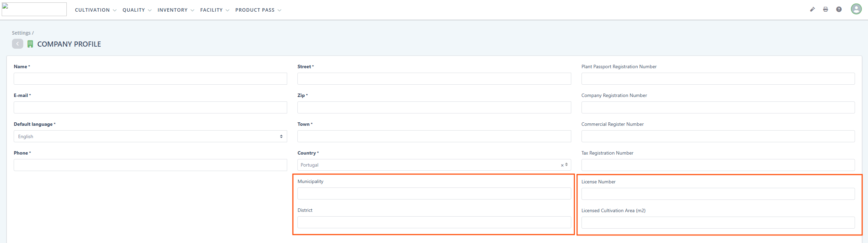The width and height of the screenshot is (868, 243).
Task: Click the back arrow beside Company Profile
Action: pos(17,44)
